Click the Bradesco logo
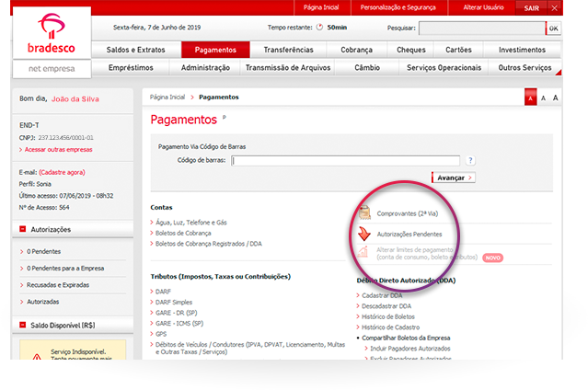 52,36
